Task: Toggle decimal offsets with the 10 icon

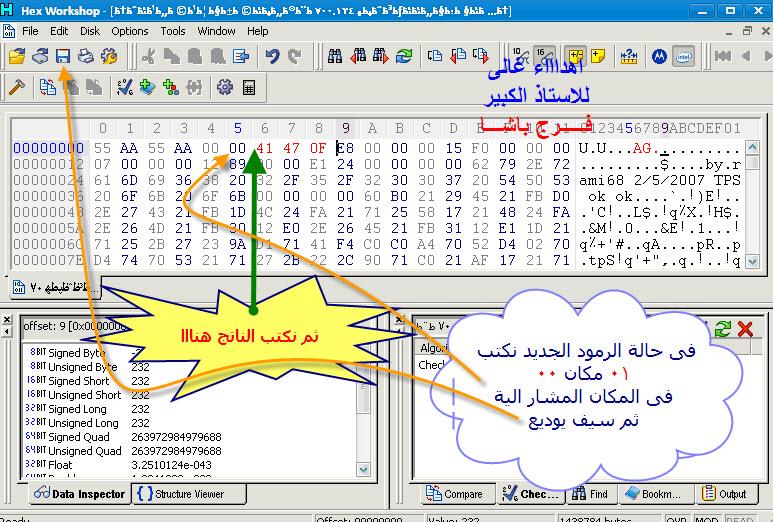Action: [x=519, y=56]
